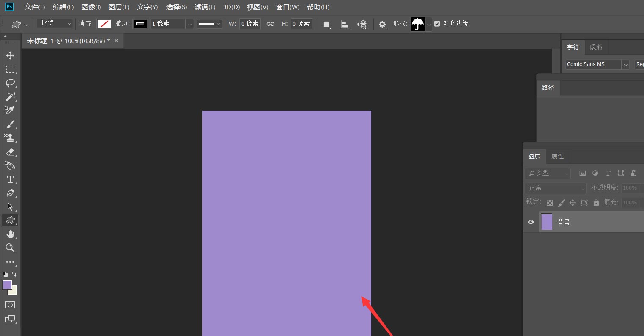Open the Edit Toolbar three-dots button
644x336 pixels.
tap(10, 262)
